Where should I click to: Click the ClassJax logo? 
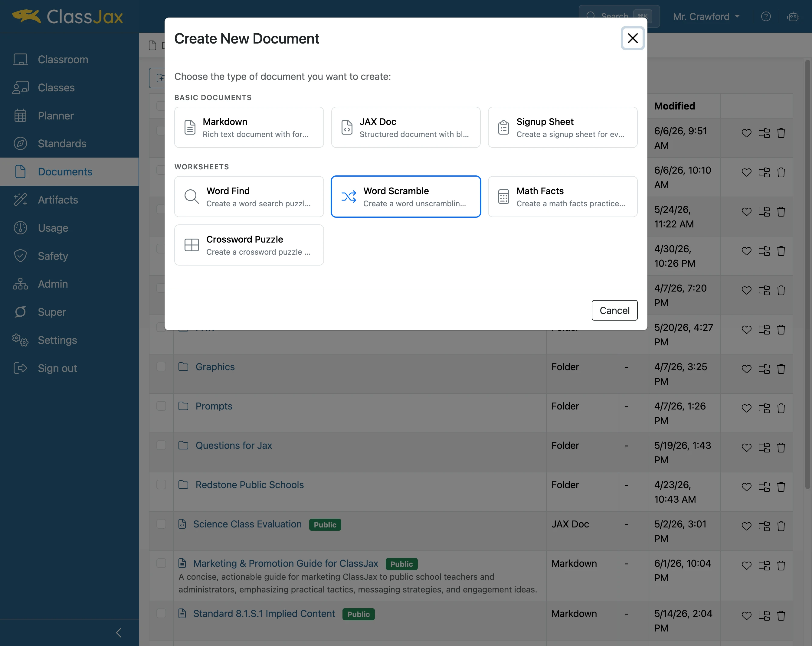pos(68,17)
